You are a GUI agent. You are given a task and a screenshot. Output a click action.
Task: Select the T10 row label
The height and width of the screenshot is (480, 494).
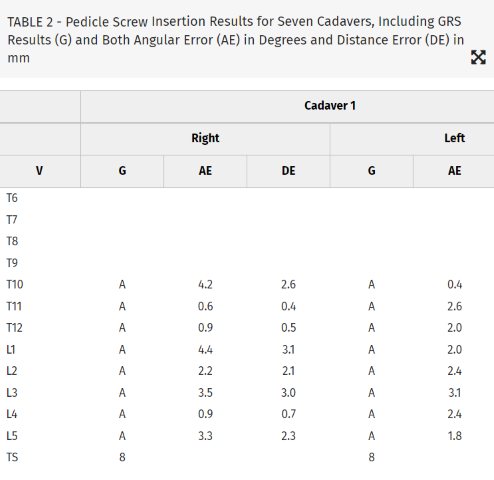[15, 285]
